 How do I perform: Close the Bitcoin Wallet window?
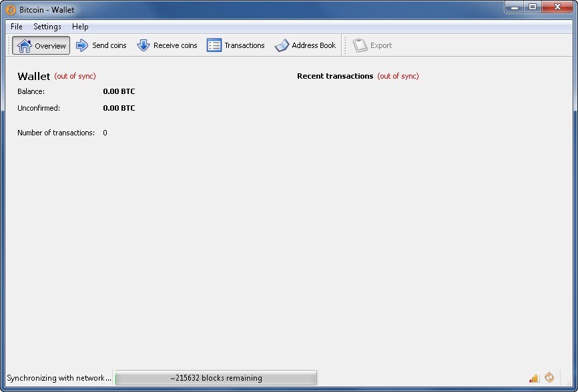pyautogui.click(x=557, y=7)
